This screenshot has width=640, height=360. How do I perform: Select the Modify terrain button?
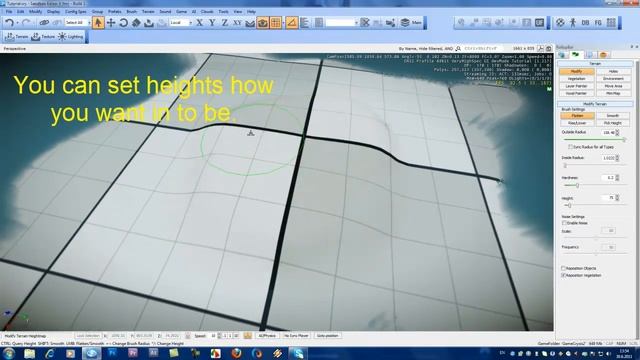[x=576, y=71]
